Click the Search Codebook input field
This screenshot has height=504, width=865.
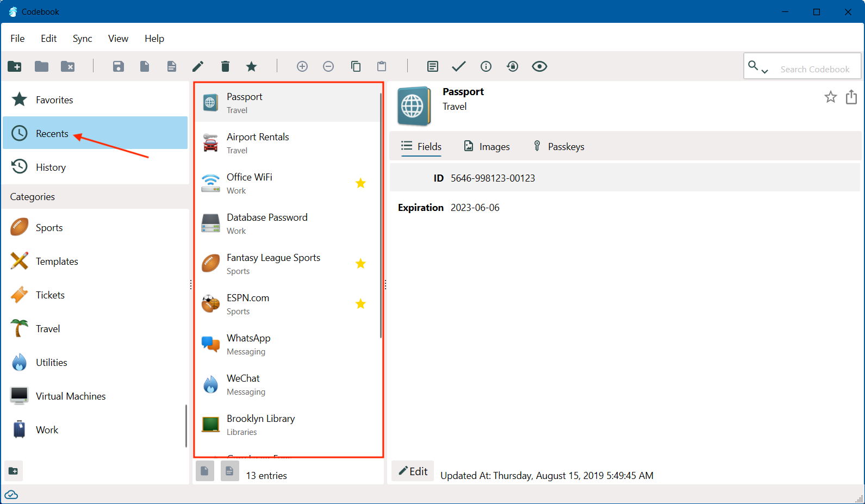click(814, 69)
